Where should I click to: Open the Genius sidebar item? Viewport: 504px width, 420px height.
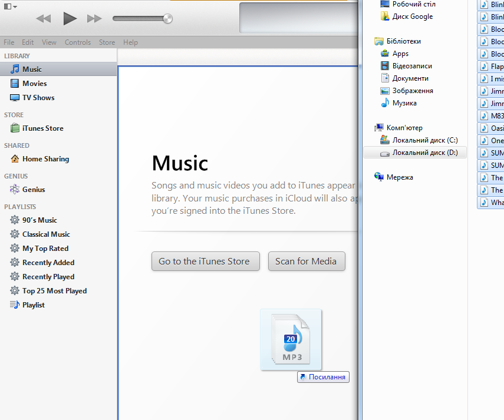click(x=34, y=190)
